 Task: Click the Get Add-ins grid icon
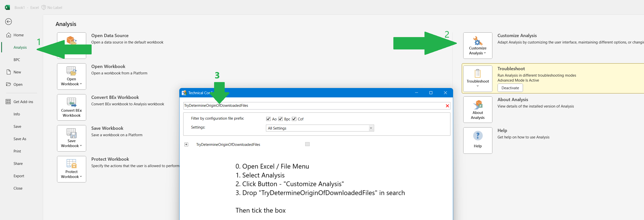[x=8, y=102]
